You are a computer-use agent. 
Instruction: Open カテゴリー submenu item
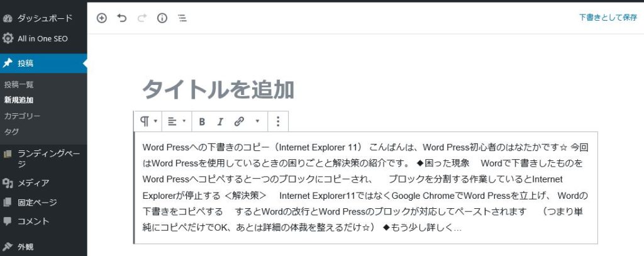pos(22,116)
